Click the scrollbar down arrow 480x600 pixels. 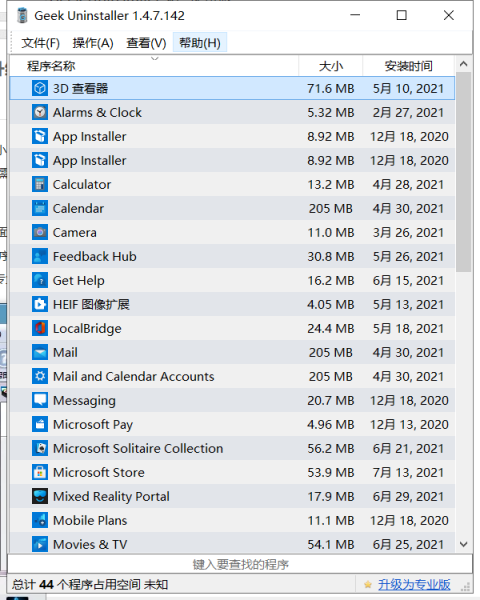click(x=464, y=544)
